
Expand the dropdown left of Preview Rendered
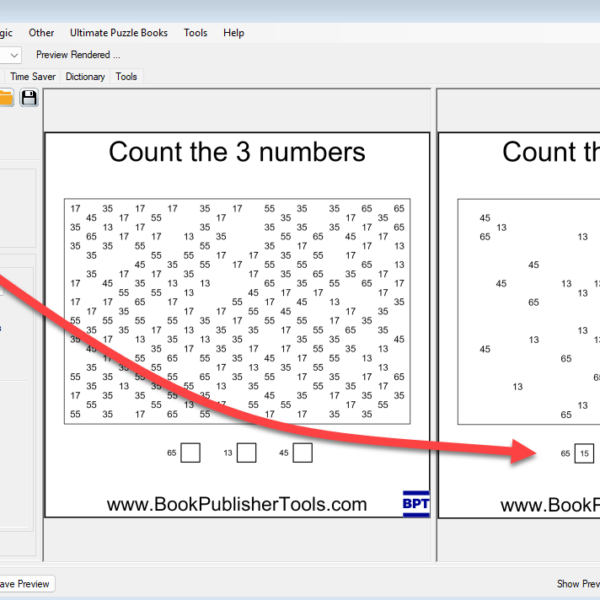[13, 55]
